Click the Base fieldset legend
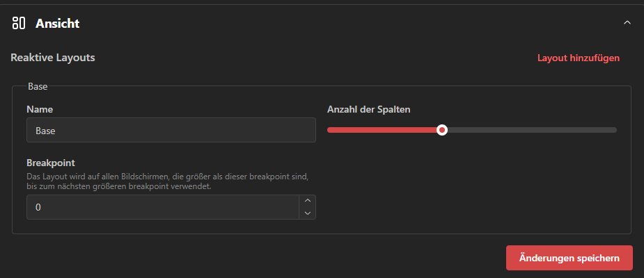 coord(38,87)
